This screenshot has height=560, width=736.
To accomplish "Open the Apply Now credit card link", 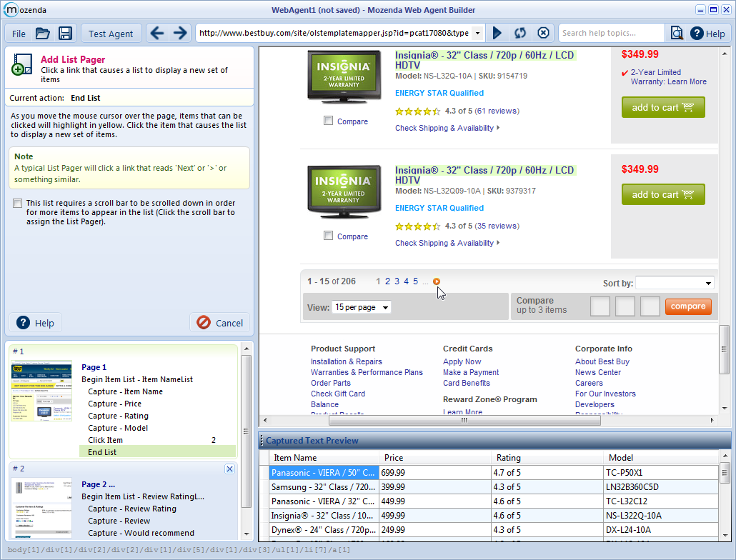I will pos(462,361).
